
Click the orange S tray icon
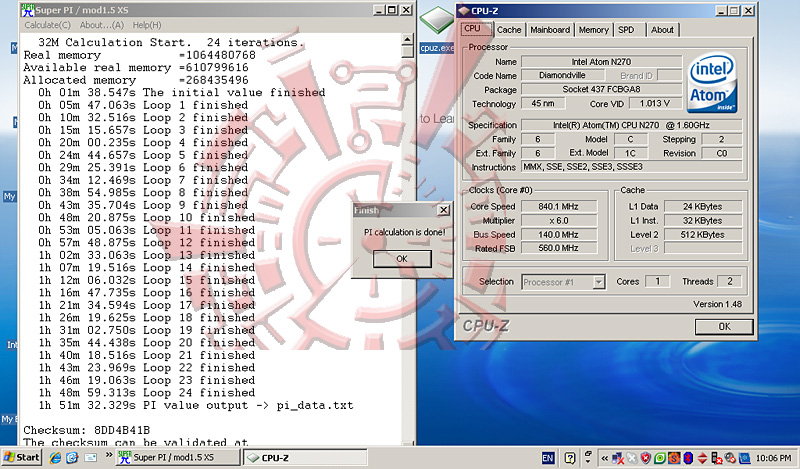click(x=674, y=458)
